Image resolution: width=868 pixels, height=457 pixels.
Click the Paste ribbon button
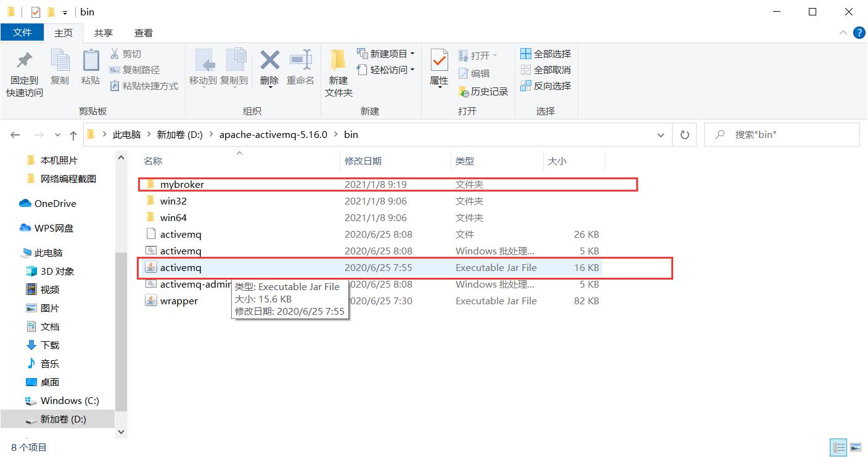(91, 68)
